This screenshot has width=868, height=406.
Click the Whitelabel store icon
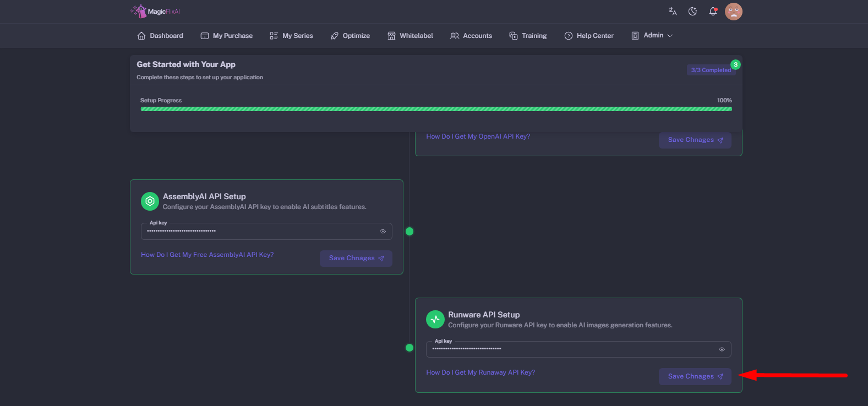pos(391,36)
